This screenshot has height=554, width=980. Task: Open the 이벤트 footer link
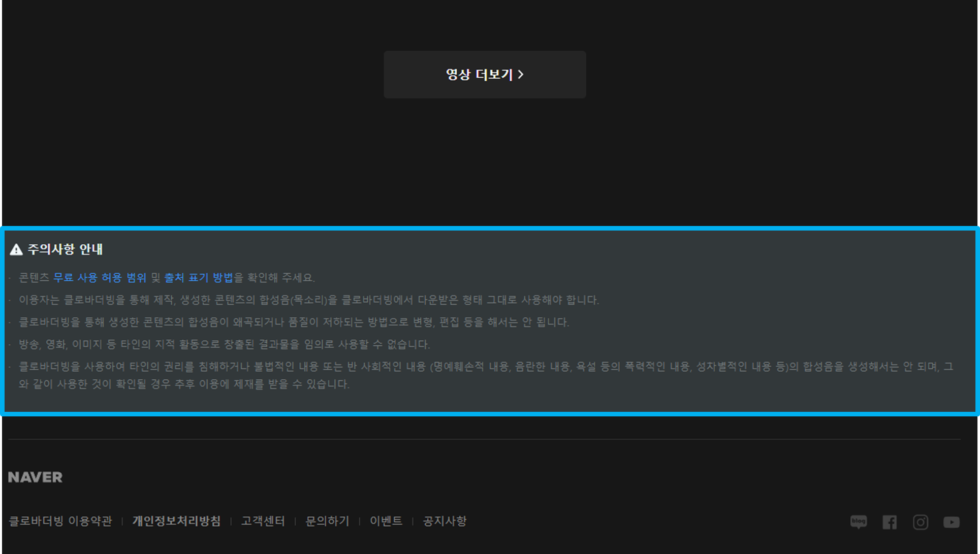(x=386, y=521)
